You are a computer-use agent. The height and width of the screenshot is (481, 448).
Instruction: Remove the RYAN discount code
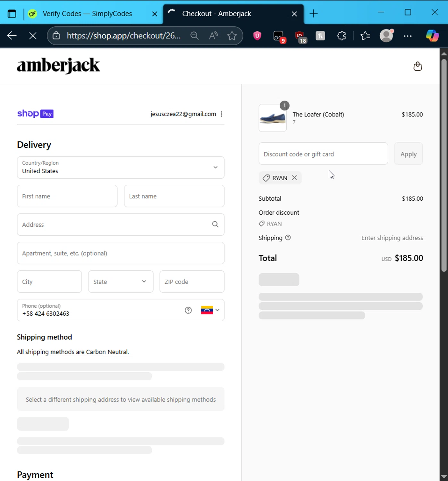point(294,178)
